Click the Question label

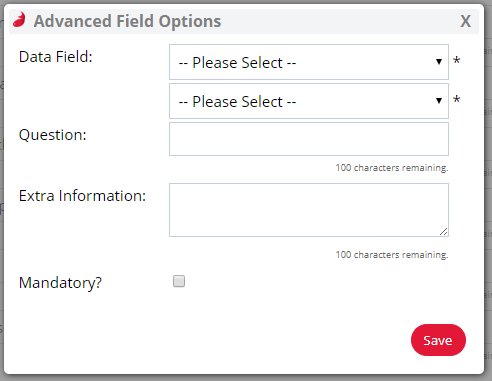click(x=53, y=135)
